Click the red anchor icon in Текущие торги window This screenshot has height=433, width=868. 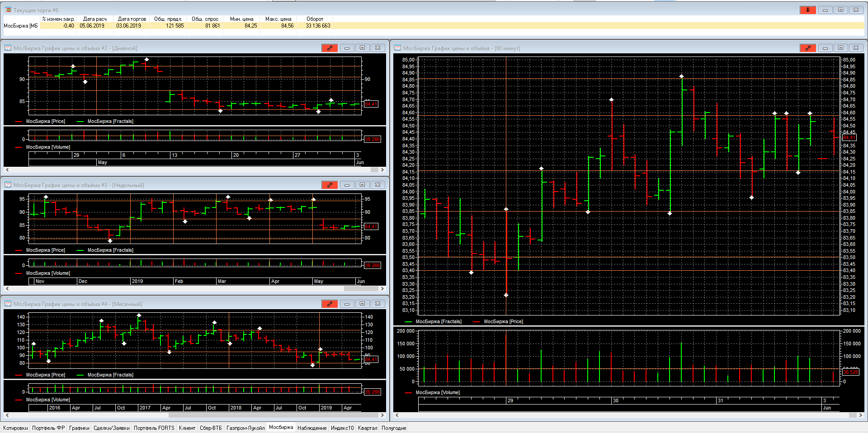tap(808, 10)
